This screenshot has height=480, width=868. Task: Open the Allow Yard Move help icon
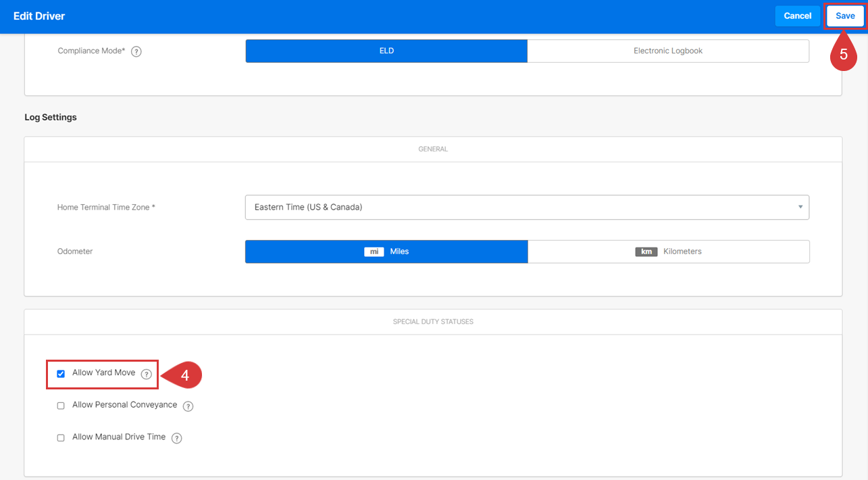[147, 374]
